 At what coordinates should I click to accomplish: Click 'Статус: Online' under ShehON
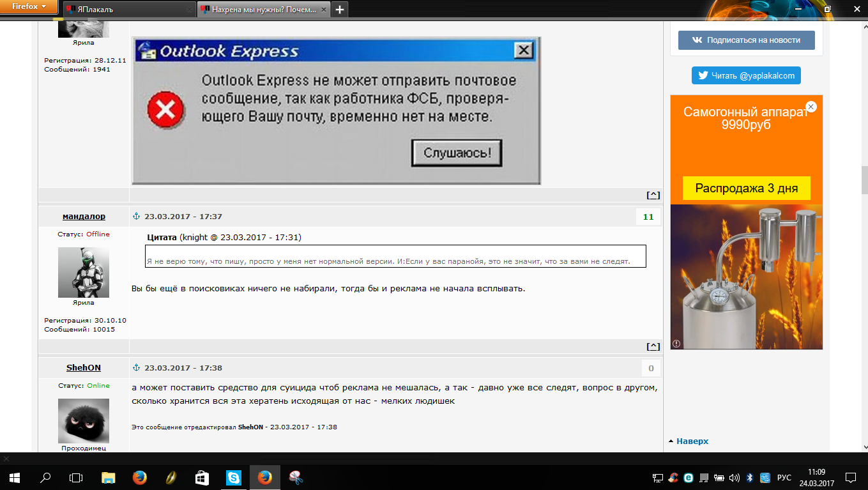(x=84, y=386)
